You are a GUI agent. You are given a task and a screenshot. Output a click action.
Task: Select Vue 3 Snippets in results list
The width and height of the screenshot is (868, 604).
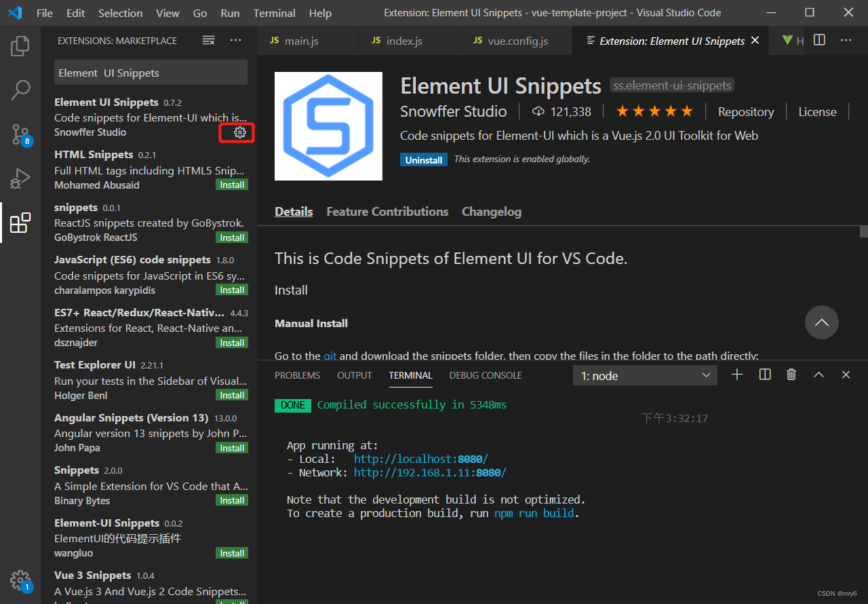tap(151, 586)
